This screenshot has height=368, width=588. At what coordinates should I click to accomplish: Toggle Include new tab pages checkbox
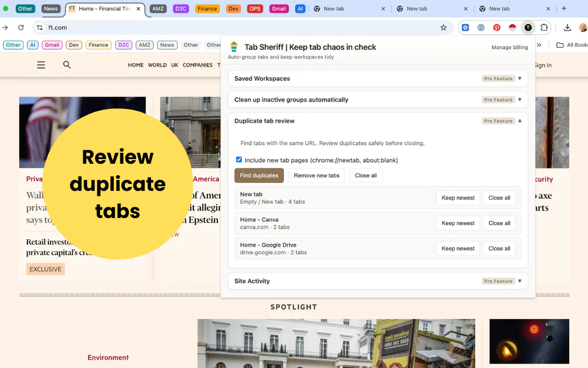(x=239, y=160)
